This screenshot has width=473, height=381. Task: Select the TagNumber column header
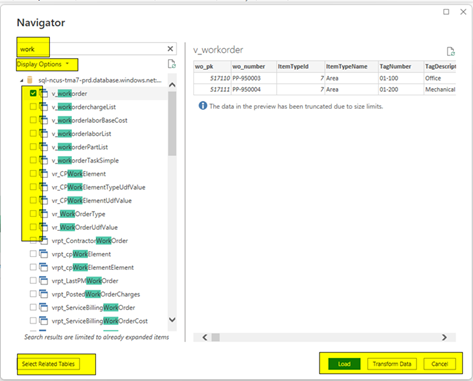[401, 66]
